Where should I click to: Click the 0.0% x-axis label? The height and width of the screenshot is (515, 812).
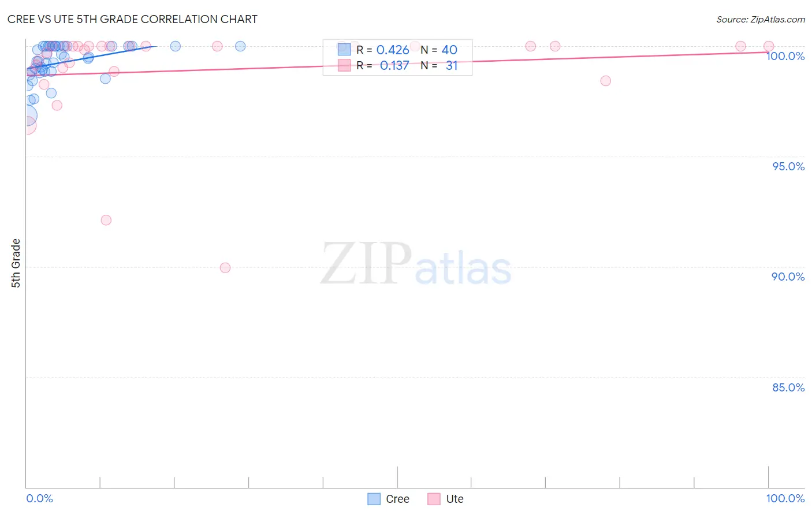[39, 498]
